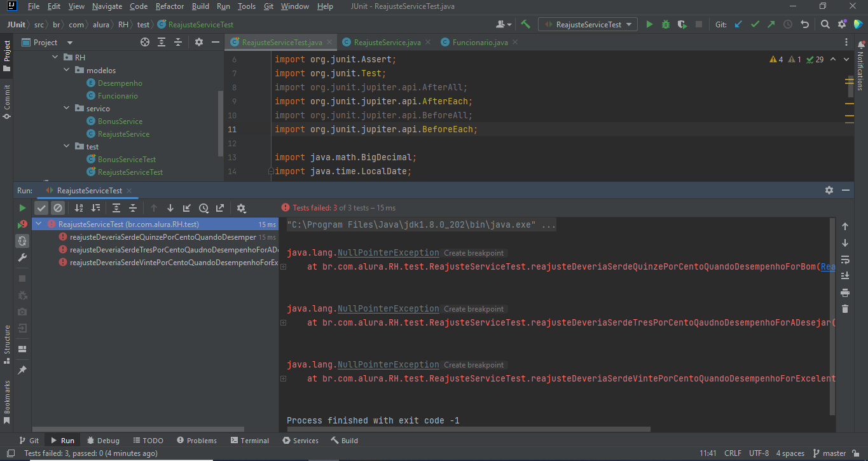868x461 pixels.
Task: Toggle Show Ignored tests icon
Action: pos(58,208)
